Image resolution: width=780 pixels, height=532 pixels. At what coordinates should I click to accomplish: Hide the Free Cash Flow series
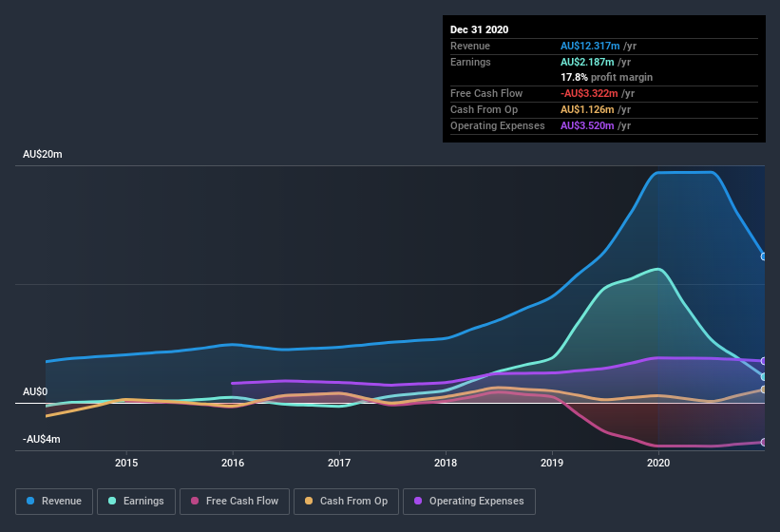tap(234, 501)
